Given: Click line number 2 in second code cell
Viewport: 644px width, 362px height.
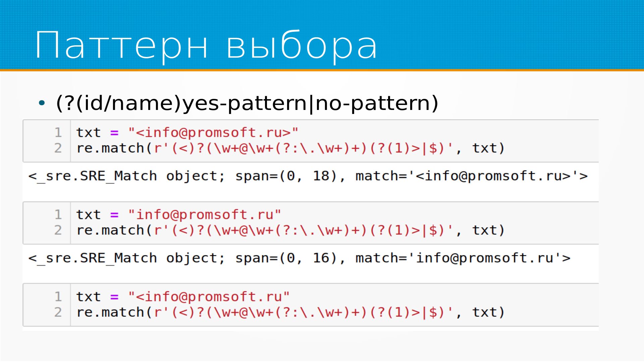Looking at the screenshot, I should tap(58, 230).
